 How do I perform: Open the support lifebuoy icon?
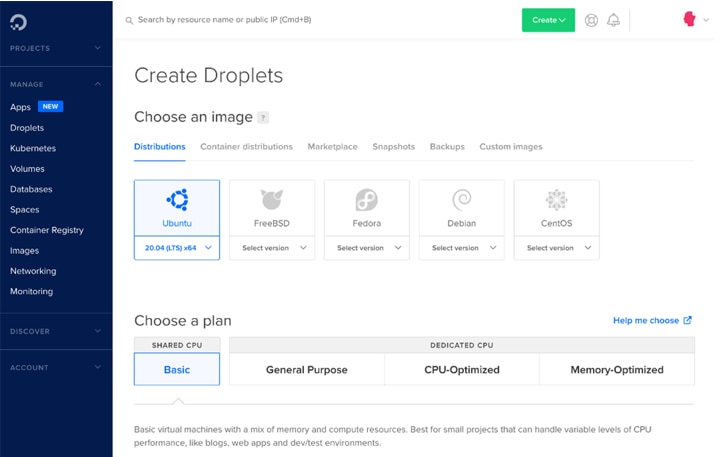tap(591, 20)
